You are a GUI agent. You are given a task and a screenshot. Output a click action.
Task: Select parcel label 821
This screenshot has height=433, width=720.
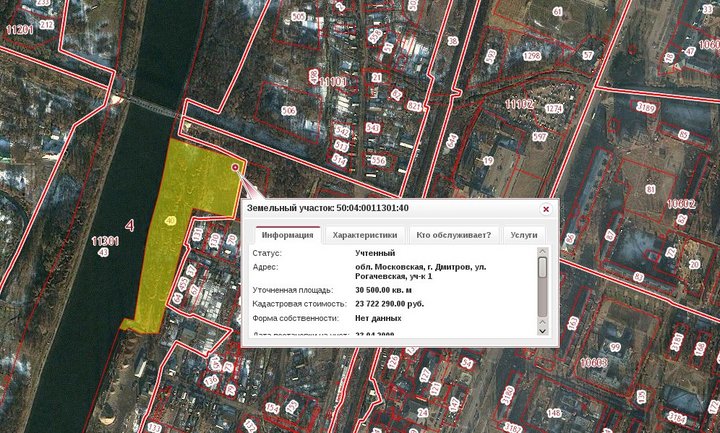[414, 105]
